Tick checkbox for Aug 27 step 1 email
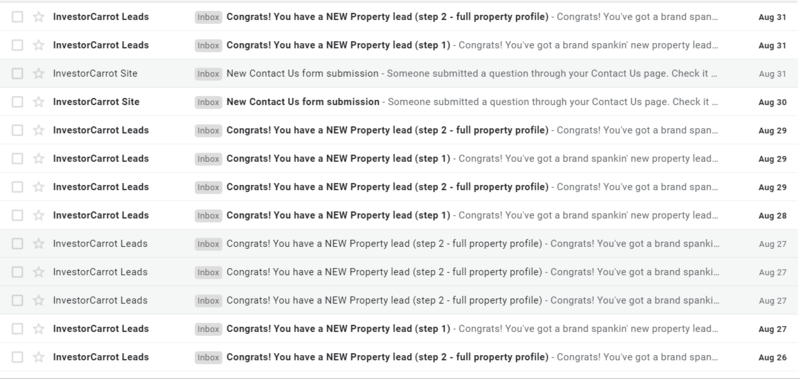This screenshot has width=800, height=379. point(17,329)
